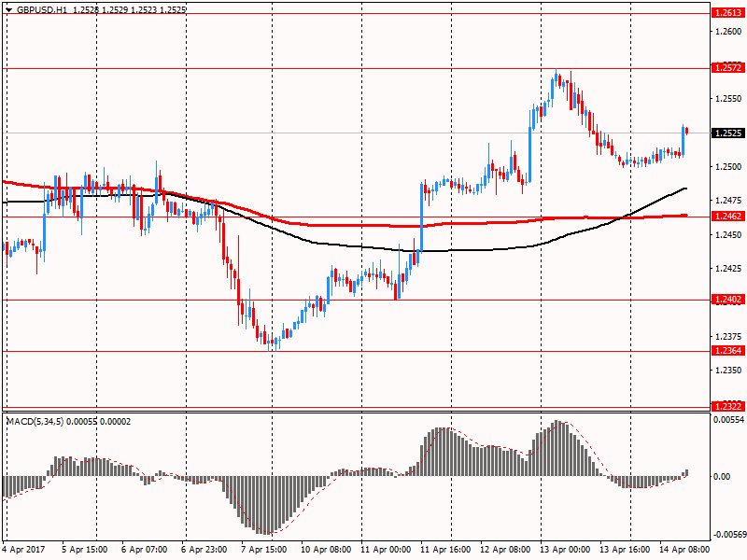The width and height of the screenshot is (747, 560).
Task: Click the 12 Apr 08:00 time label
Action: coord(505,550)
